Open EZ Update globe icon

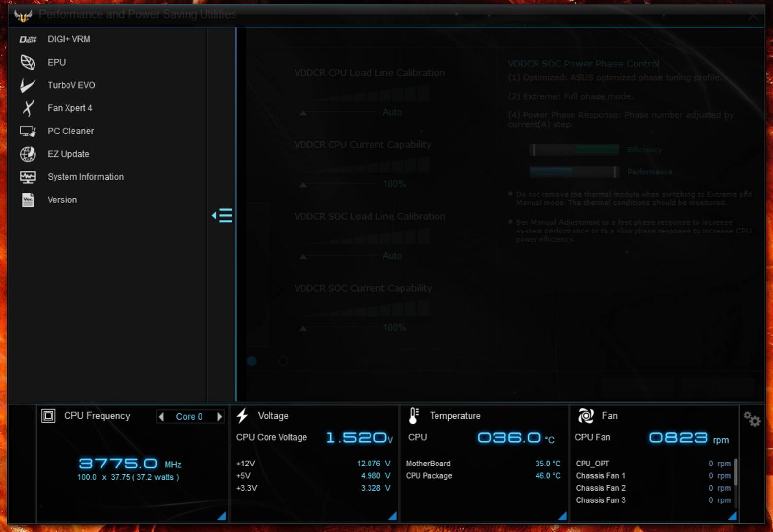pos(28,154)
